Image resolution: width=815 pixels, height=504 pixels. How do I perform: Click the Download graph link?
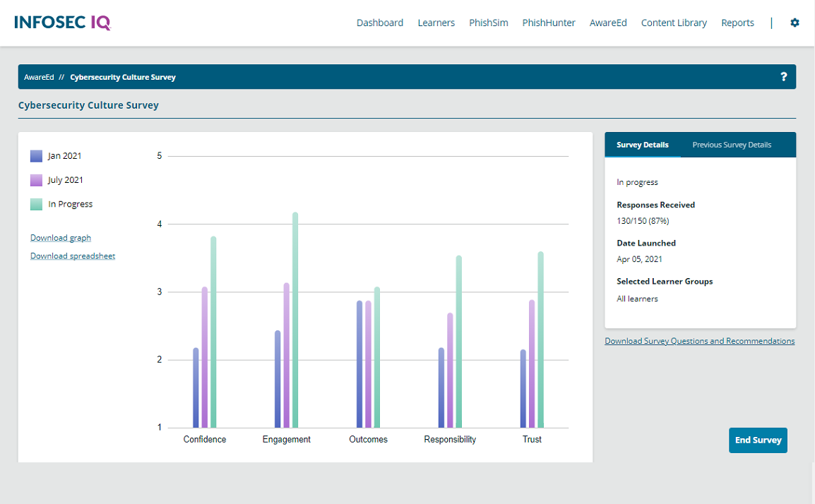click(x=61, y=238)
